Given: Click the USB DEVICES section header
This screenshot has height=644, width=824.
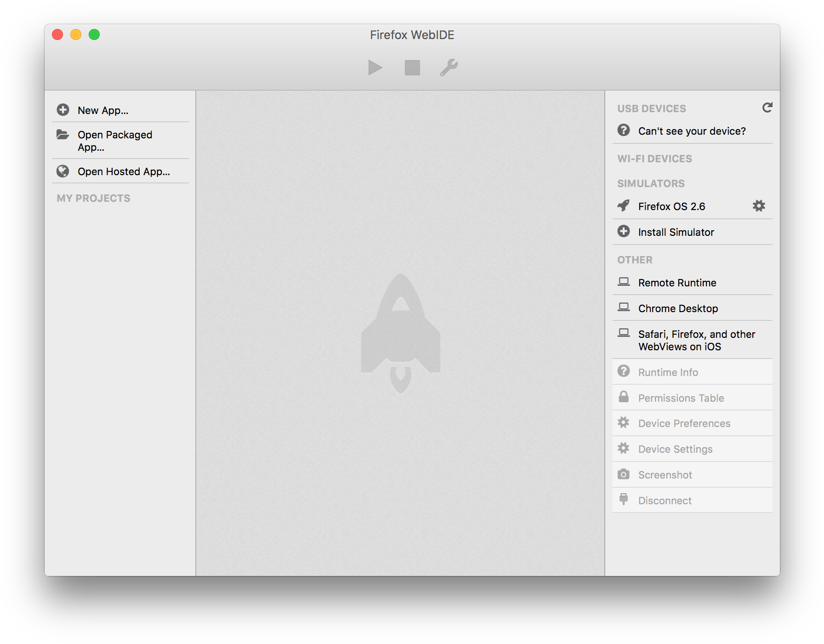Looking at the screenshot, I should point(651,108).
